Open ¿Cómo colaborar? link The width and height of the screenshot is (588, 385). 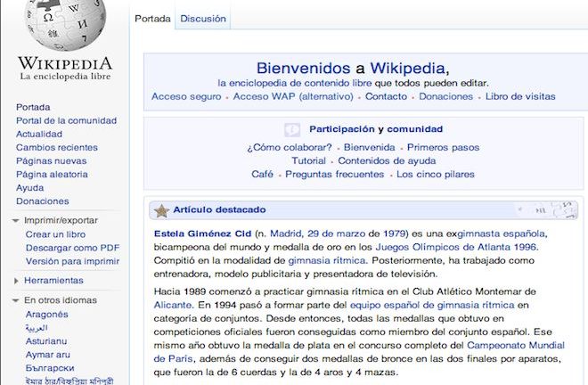point(290,147)
